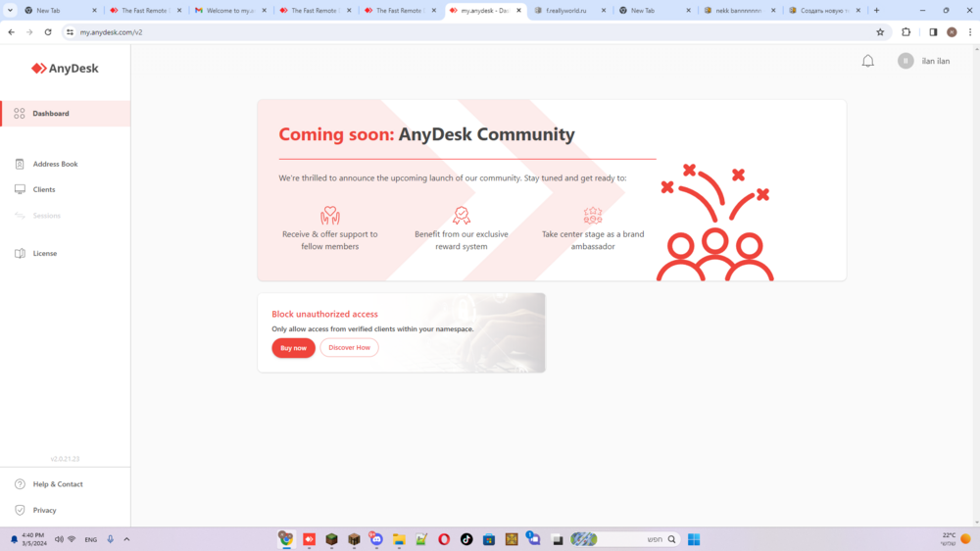The image size is (980, 551).
Task: Switch to the nekk bannnnnnn tab
Action: [739, 10]
